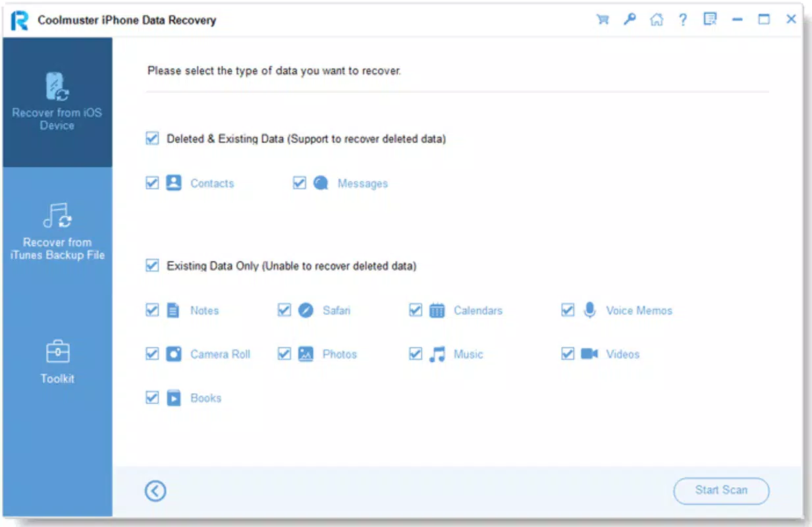Image resolution: width=812 pixels, height=527 pixels.
Task: Go to home via house icon
Action: (x=657, y=20)
